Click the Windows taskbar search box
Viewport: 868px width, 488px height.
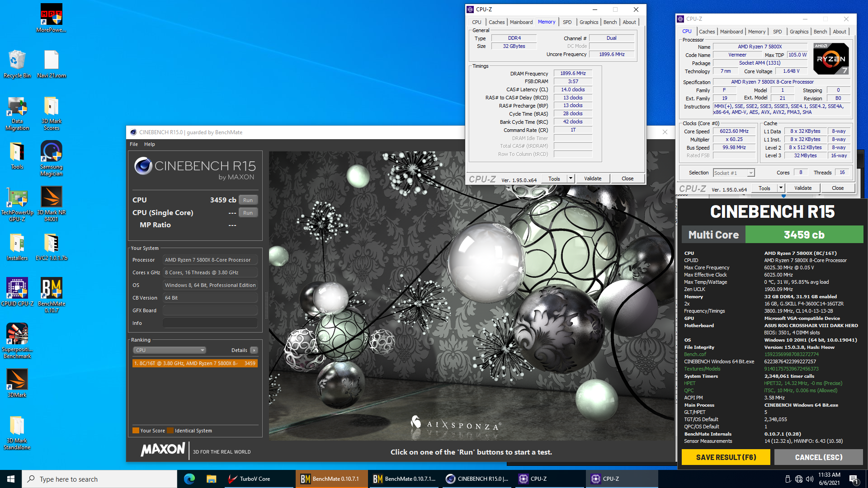[99, 479]
